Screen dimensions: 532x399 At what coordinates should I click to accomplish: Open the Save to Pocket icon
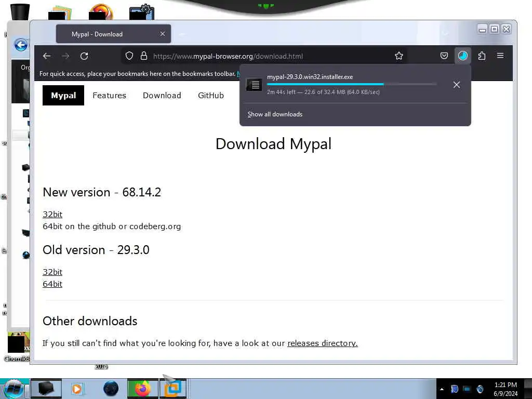pyautogui.click(x=444, y=56)
